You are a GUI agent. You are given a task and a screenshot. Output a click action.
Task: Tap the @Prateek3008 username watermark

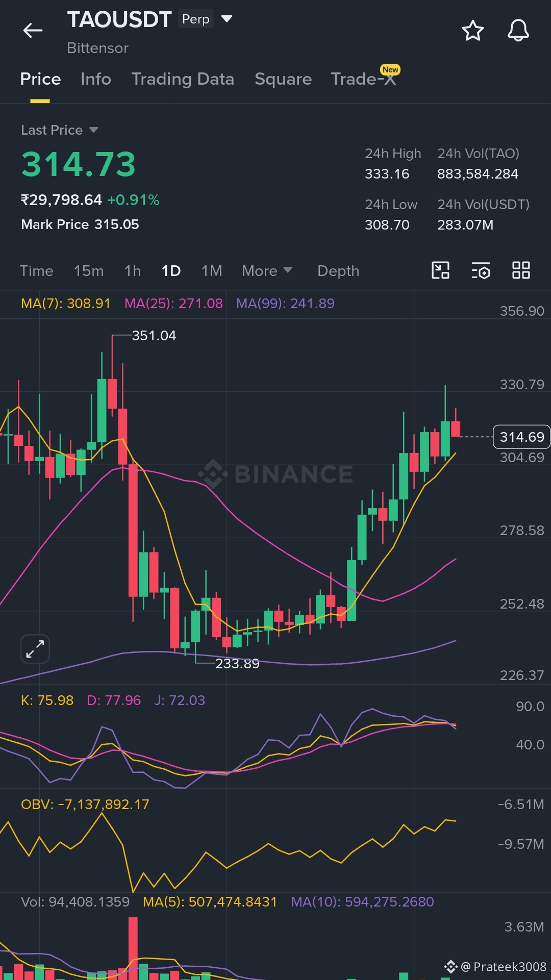[503, 967]
